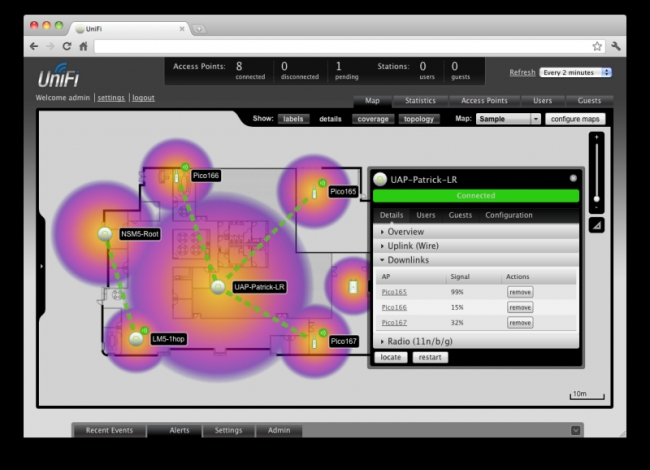The image size is (650, 470).
Task: Open the Admin bottom tab
Action: (279, 430)
